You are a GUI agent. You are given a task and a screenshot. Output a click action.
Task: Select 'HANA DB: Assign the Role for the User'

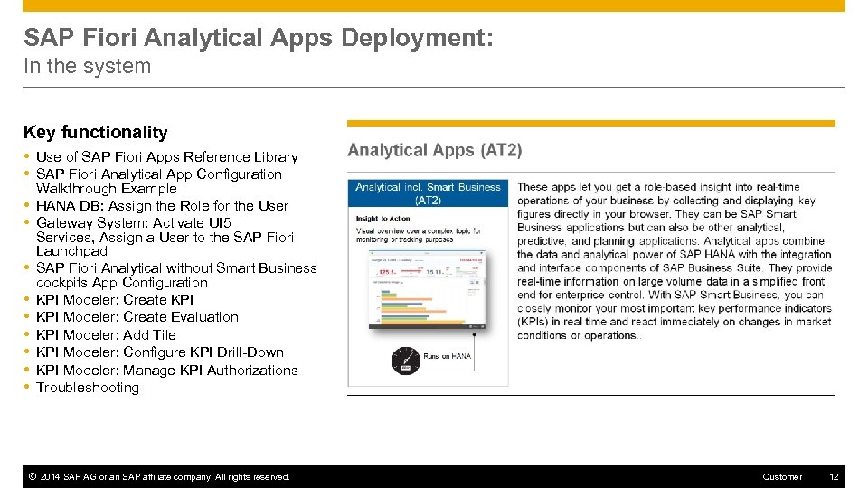[x=162, y=206]
